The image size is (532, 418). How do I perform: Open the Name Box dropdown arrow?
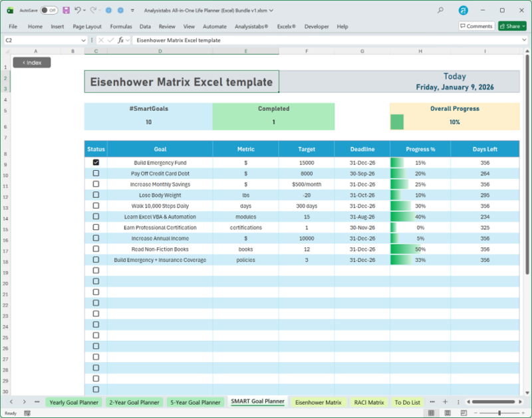coord(83,40)
